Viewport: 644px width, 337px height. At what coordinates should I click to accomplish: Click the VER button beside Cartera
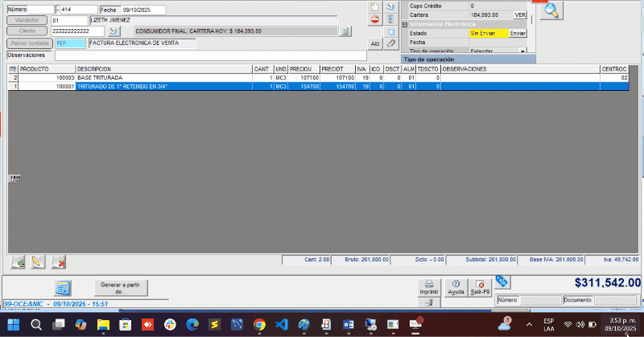pos(520,14)
